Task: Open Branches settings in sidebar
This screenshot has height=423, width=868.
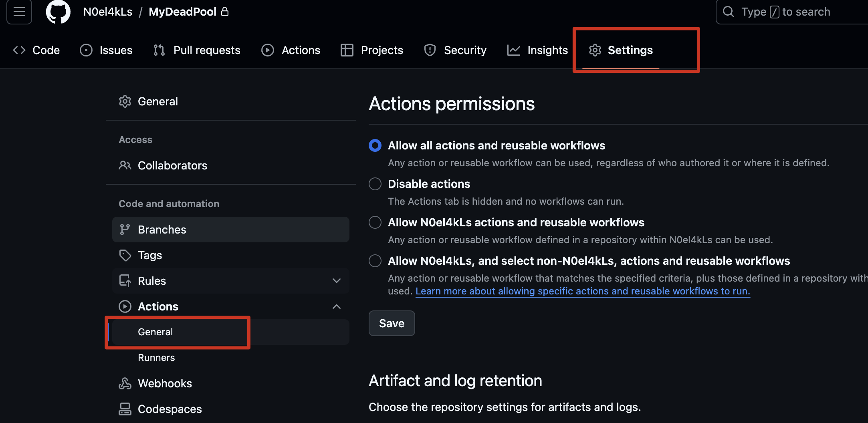Action: point(231,230)
